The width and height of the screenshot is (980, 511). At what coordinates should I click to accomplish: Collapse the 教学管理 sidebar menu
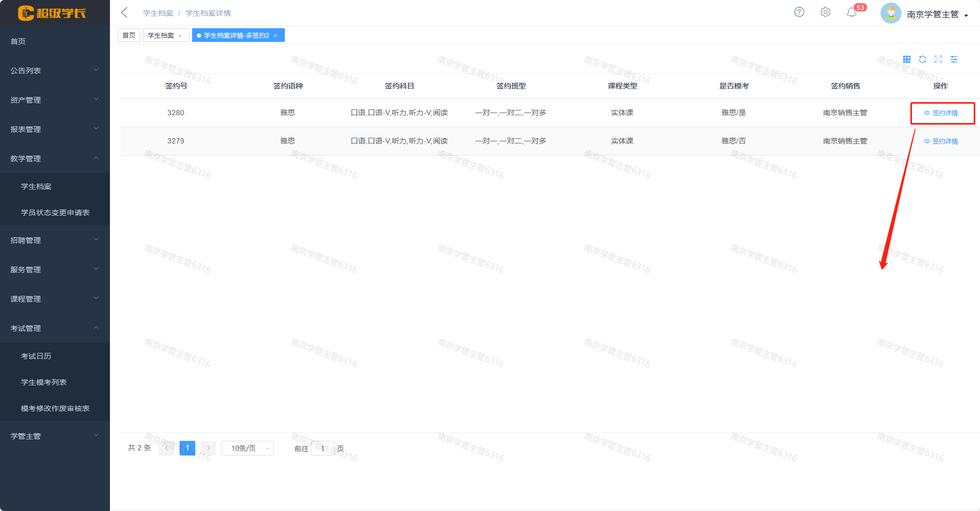(54, 159)
